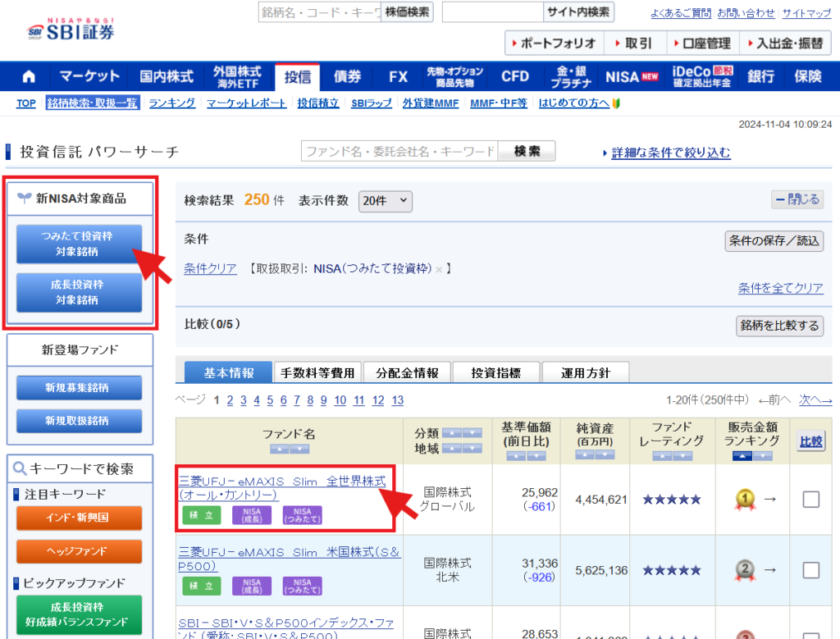Image resolution: width=840 pixels, height=639 pixels.
Task: Sort 分類 ascending arrow
Action: click(452, 433)
